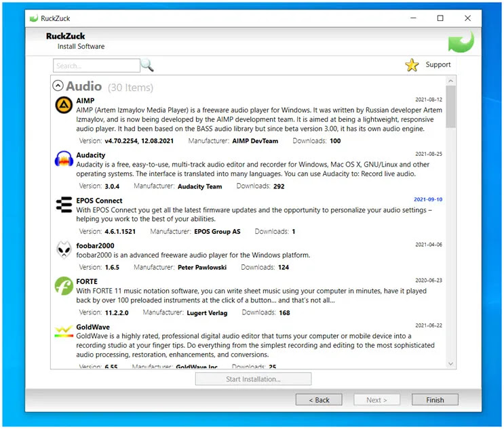Click the magnifying glass search icon
This screenshot has width=504, height=429.
(147, 65)
